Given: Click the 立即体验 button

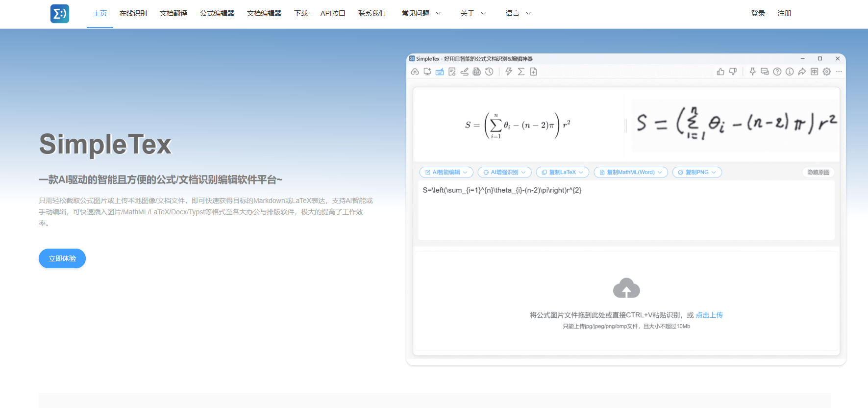Looking at the screenshot, I should [62, 258].
